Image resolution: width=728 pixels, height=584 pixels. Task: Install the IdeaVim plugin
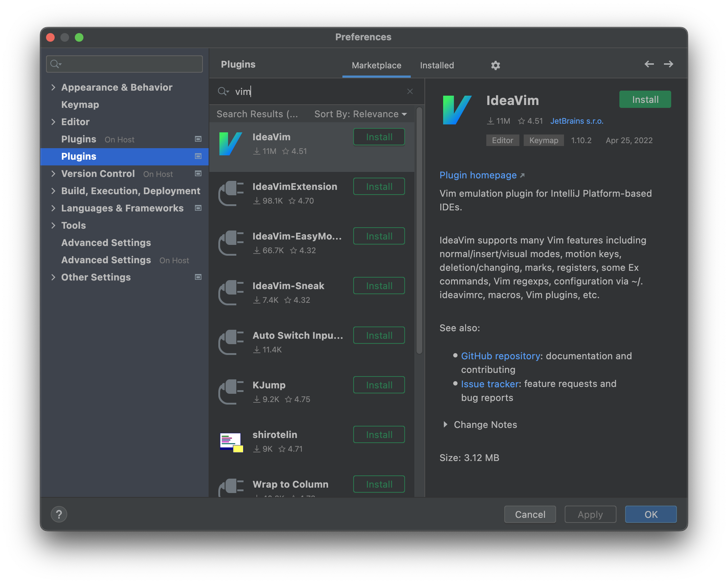pyautogui.click(x=645, y=99)
